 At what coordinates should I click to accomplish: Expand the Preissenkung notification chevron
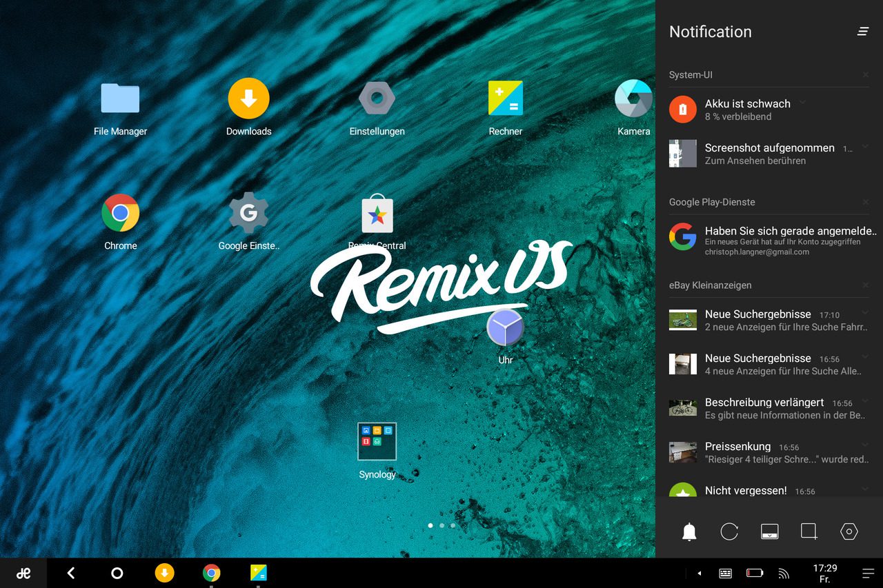click(x=865, y=445)
